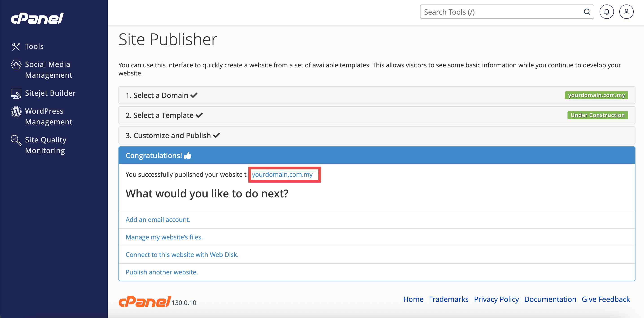Viewport: 644px width, 318px height.
Task: Click the thumbs-up icon beside Congratulations
Action: (x=188, y=156)
